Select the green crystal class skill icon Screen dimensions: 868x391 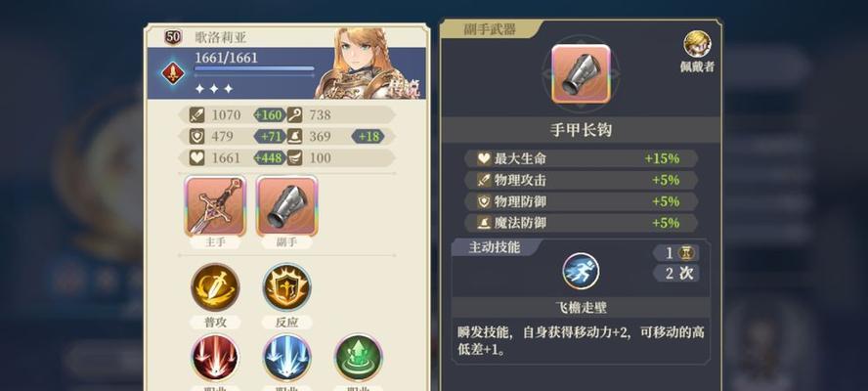(358, 359)
